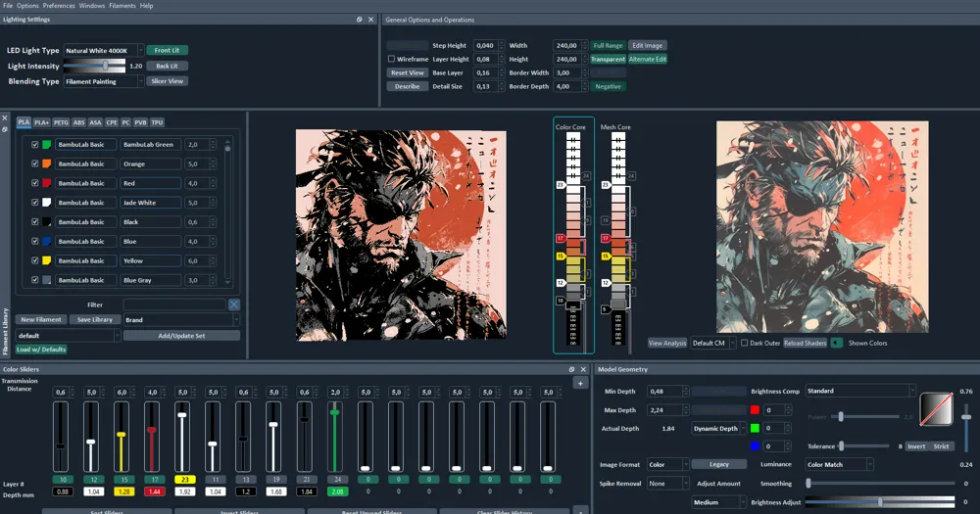The width and height of the screenshot is (980, 514).
Task: Open the Windows menu
Action: click(x=92, y=6)
